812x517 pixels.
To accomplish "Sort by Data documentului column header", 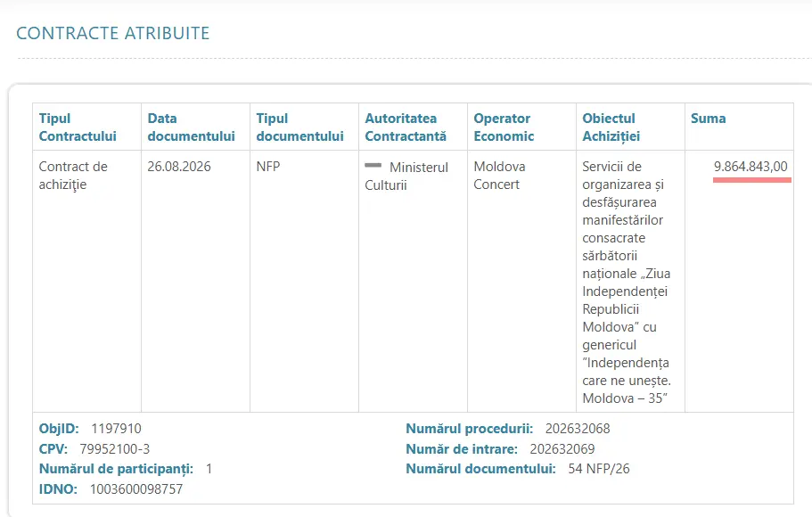I will coord(191,127).
